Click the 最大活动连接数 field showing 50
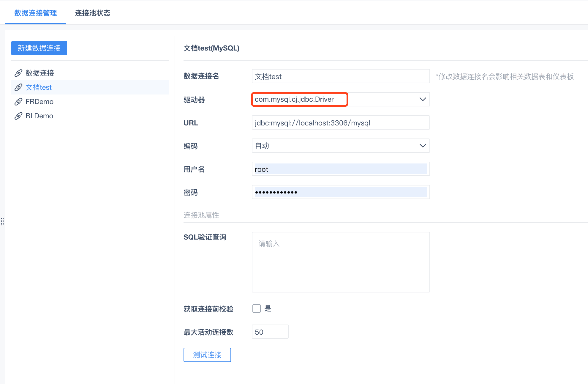Image resolution: width=588 pixels, height=384 pixels. [270, 332]
